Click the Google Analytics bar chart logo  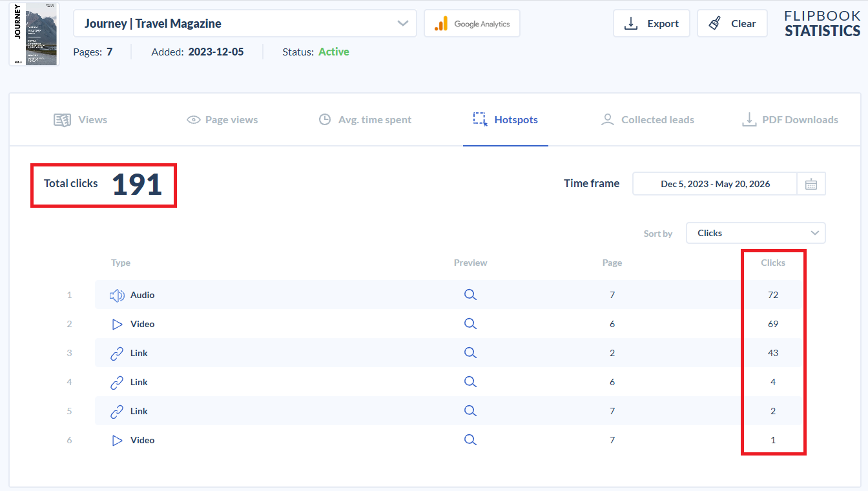[x=441, y=24]
